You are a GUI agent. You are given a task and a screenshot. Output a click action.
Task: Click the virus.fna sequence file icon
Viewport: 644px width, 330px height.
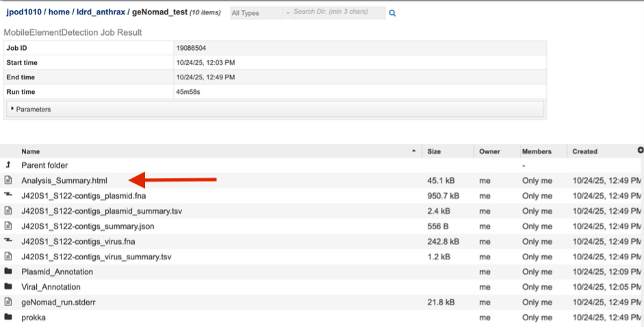(x=8, y=241)
